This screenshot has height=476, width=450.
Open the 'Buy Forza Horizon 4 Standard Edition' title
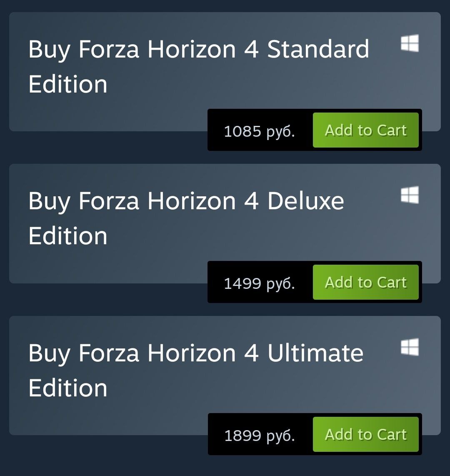198,66
